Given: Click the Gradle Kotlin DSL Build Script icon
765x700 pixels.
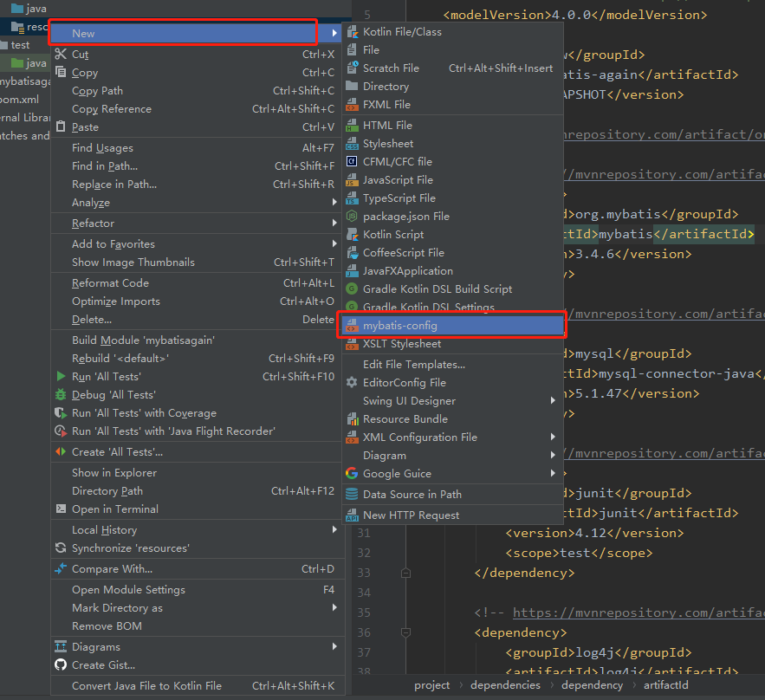Looking at the screenshot, I should 352,289.
